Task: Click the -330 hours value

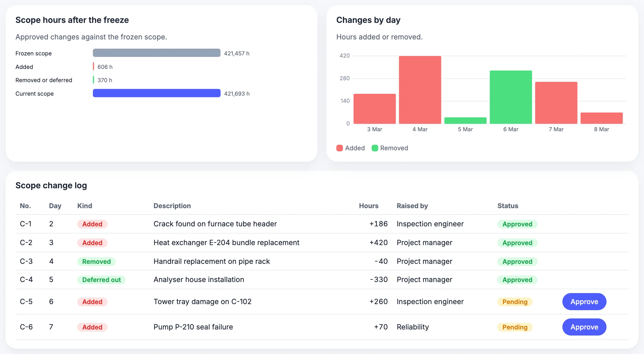Action: pyautogui.click(x=379, y=280)
